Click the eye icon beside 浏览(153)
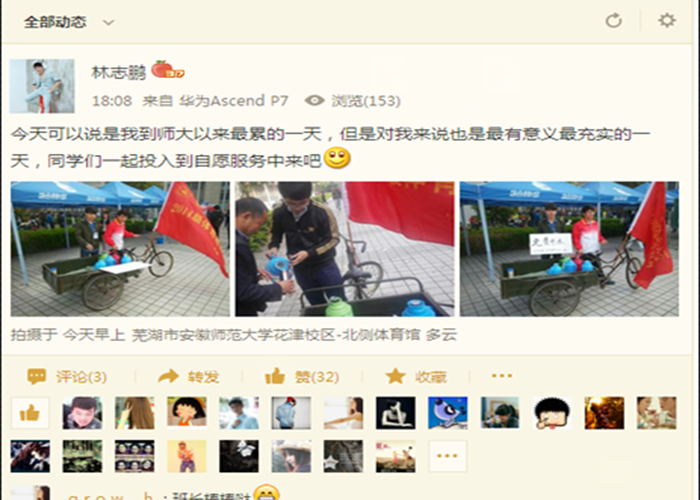Image resolution: width=700 pixels, height=500 pixels. point(314,100)
